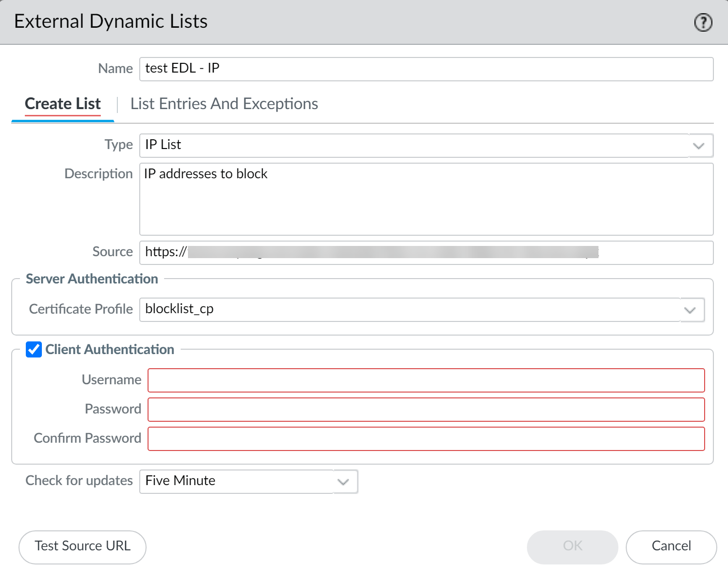Click Cancel to dismiss the dialog

(671, 546)
